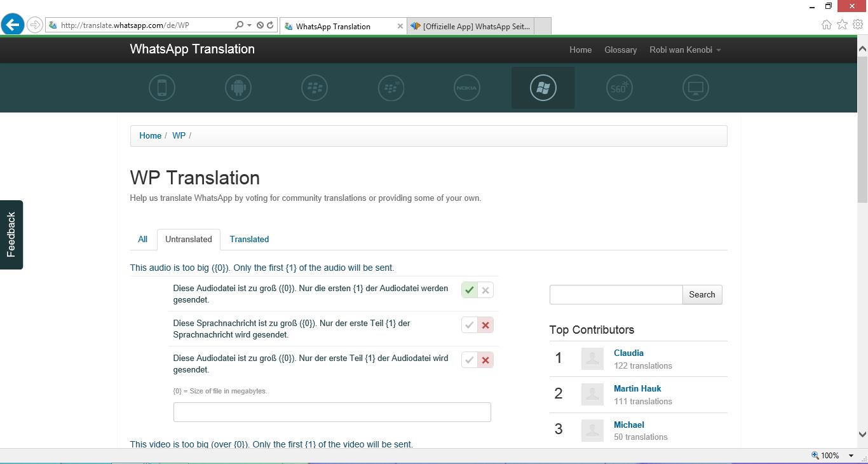
Task: Click the page scrollbar up arrow
Action: [862, 48]
